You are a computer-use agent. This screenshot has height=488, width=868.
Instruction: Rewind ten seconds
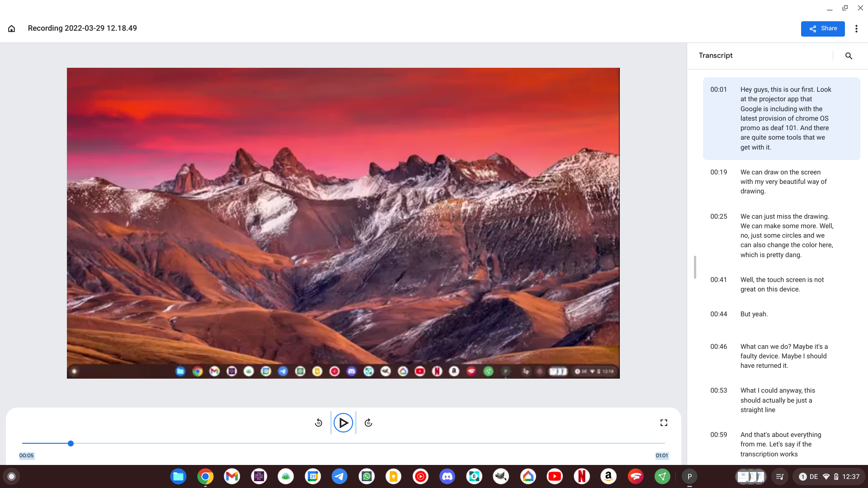(x=318, y=423)
